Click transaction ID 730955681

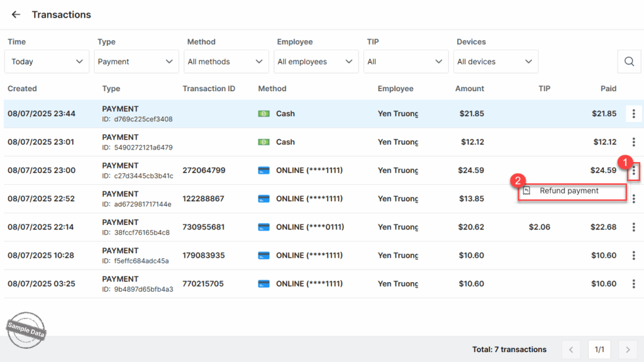coord(203,227)
